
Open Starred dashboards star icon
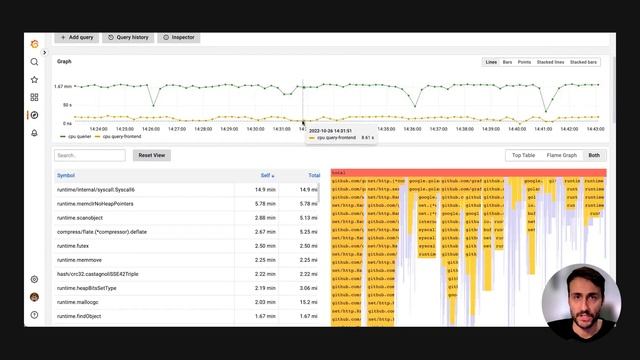point(34,80)
